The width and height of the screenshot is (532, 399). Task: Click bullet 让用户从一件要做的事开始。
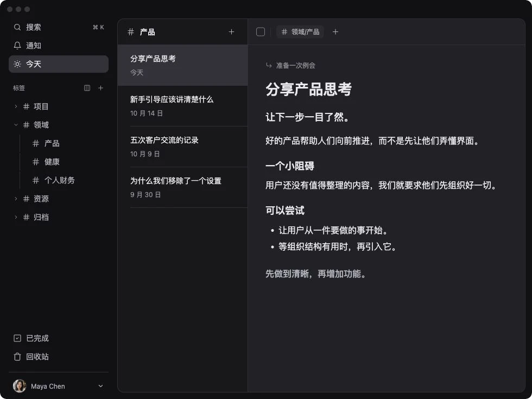[x=333, y=230]
